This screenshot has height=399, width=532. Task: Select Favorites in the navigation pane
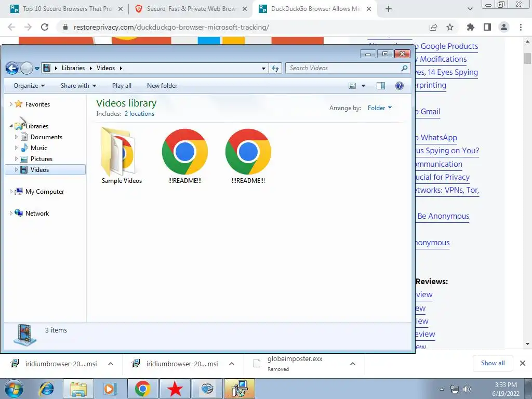[37, 104]
